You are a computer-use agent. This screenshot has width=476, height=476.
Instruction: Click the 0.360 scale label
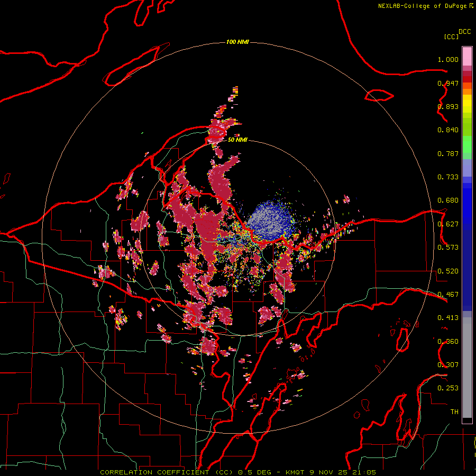[x=448, y=342]
